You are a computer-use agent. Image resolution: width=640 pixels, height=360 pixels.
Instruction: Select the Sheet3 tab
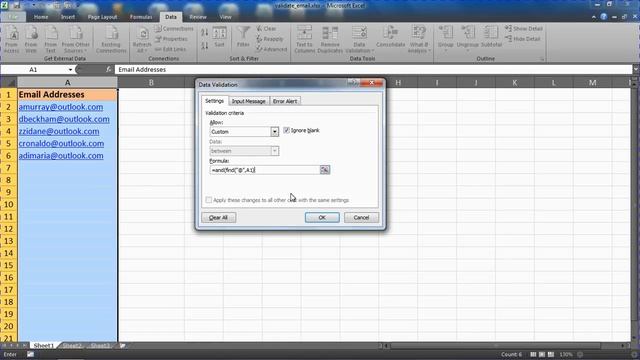point(100,346)
